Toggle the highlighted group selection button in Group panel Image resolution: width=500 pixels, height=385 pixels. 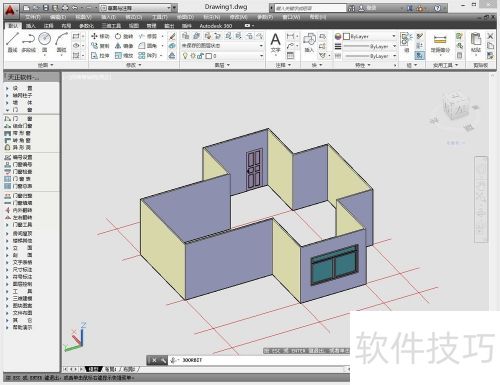[x=420, y=55]
